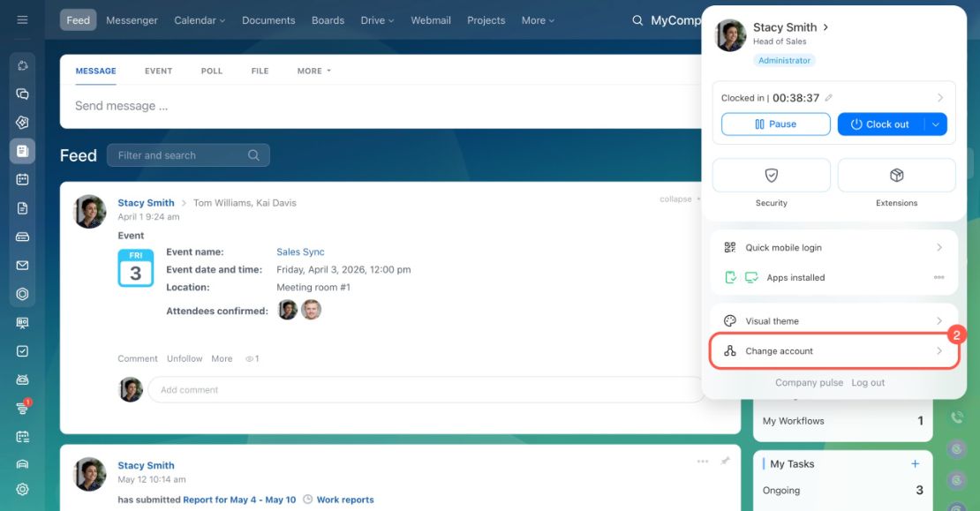The height and width of the screenshot is (511, 980).
Task: Open Extensions via the box icon
Action: point(896,176)
